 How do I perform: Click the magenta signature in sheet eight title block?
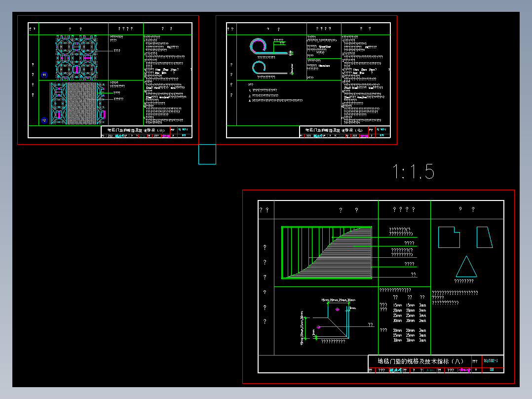click(465, 370)
